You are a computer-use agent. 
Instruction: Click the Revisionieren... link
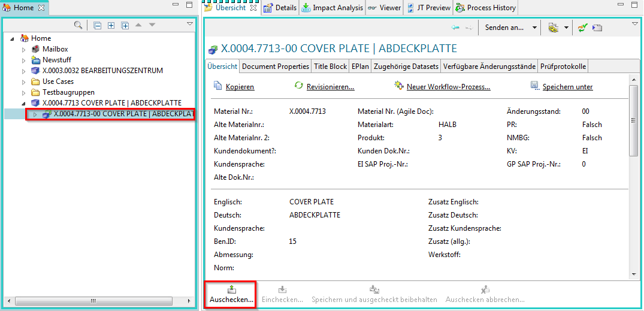[x=330, y=87]
